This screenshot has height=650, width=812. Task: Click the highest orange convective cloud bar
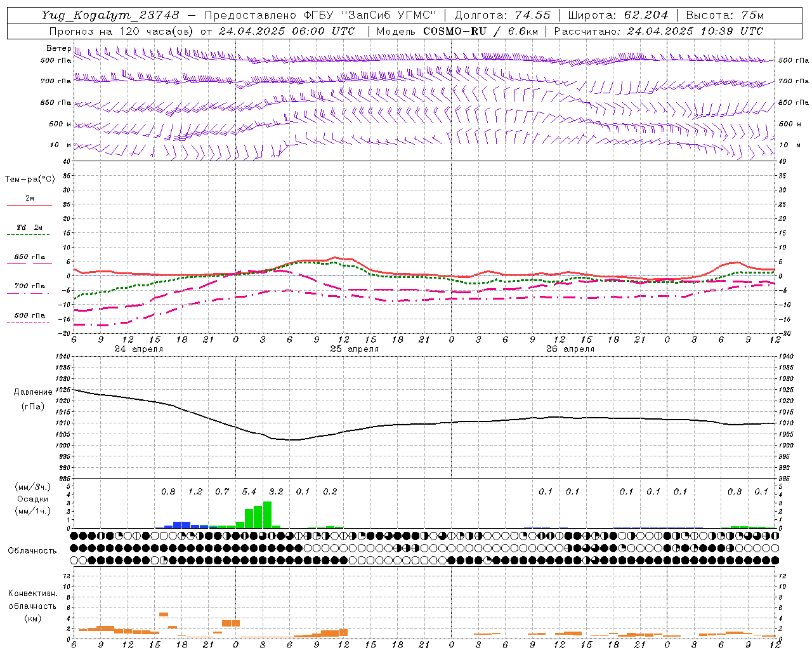[x=164, y=614]
